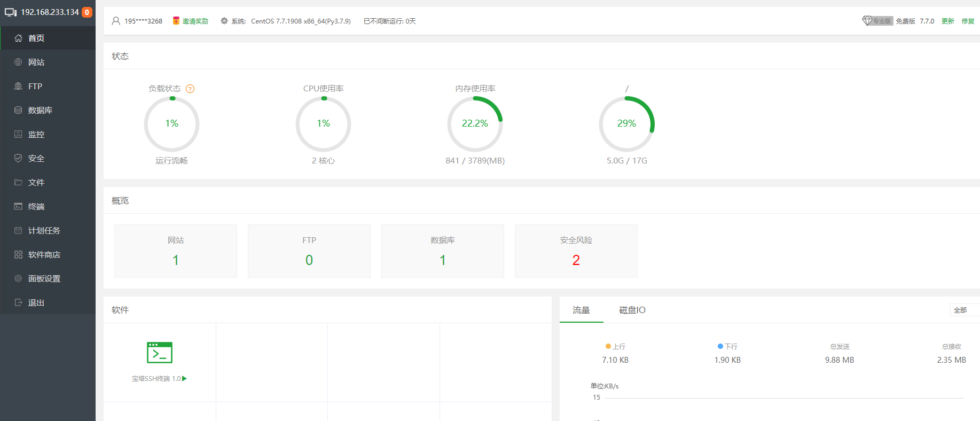Click the 841 / 3789(MB) memory text

(475, 160)
